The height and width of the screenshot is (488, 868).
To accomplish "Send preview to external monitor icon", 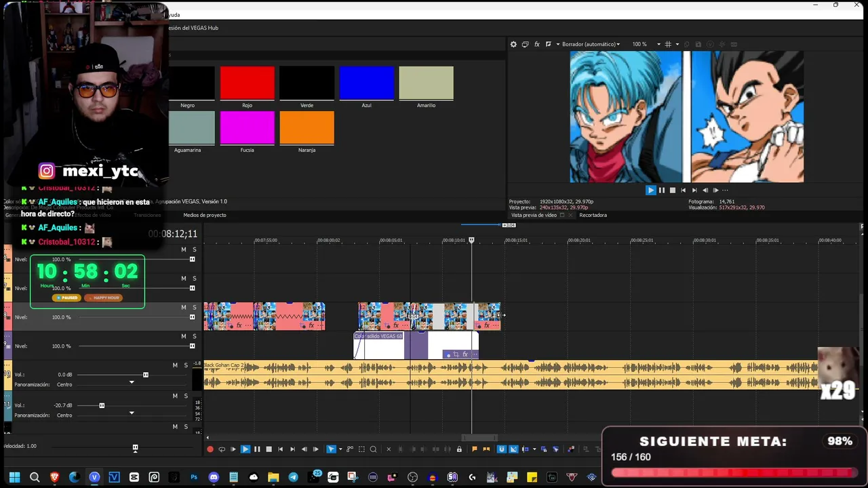I will (x=526, y=44).
